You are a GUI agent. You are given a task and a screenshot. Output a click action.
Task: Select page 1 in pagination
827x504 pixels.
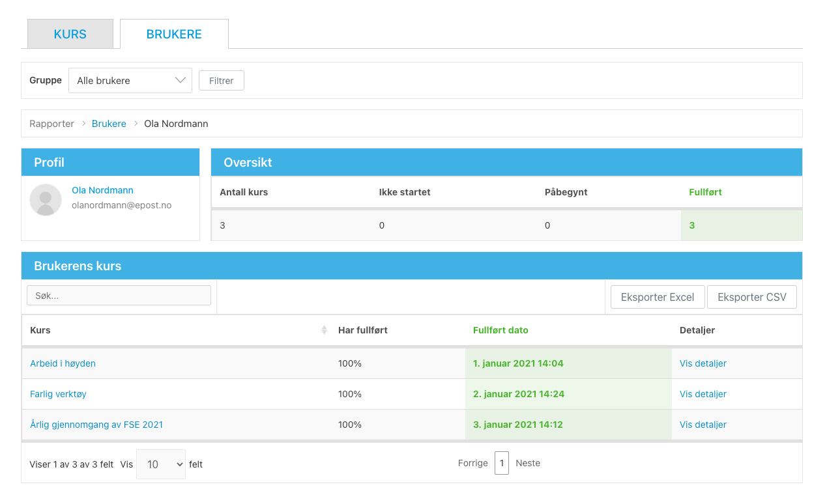pos(501,463)
